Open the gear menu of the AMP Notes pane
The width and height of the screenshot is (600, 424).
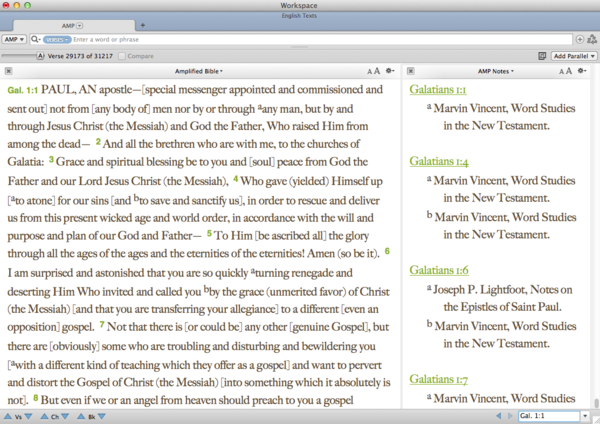coord(582,71)
